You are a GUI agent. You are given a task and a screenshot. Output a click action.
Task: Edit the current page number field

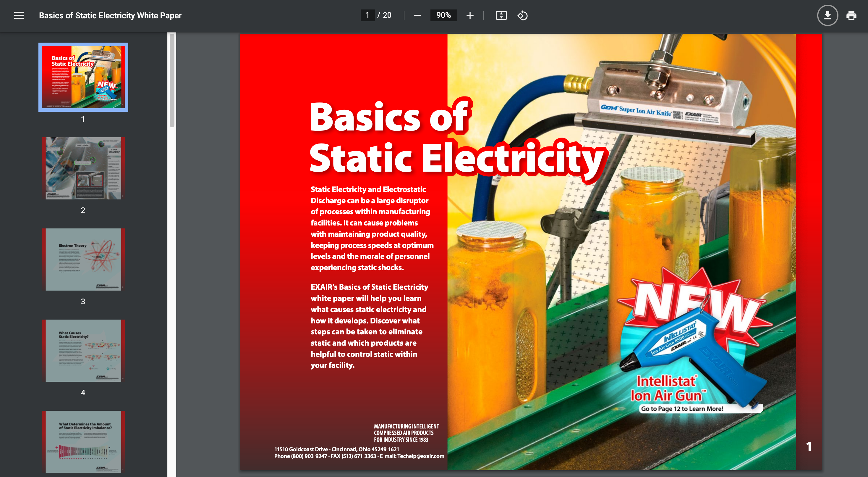[367, 15]
